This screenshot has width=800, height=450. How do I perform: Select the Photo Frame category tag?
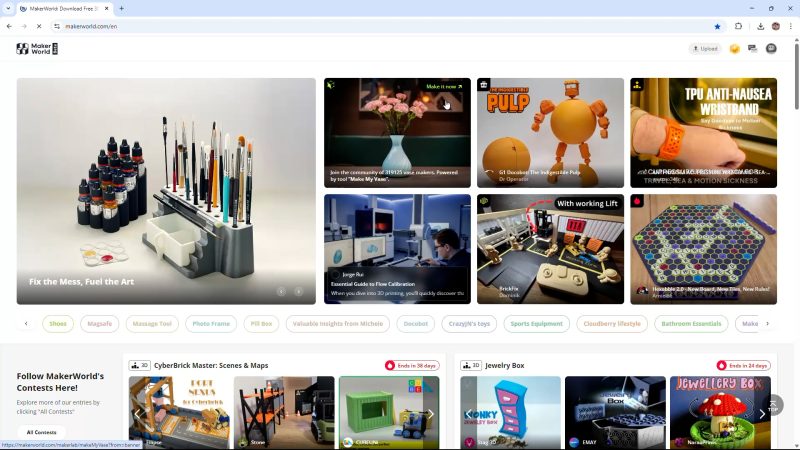tap(211, 323)
